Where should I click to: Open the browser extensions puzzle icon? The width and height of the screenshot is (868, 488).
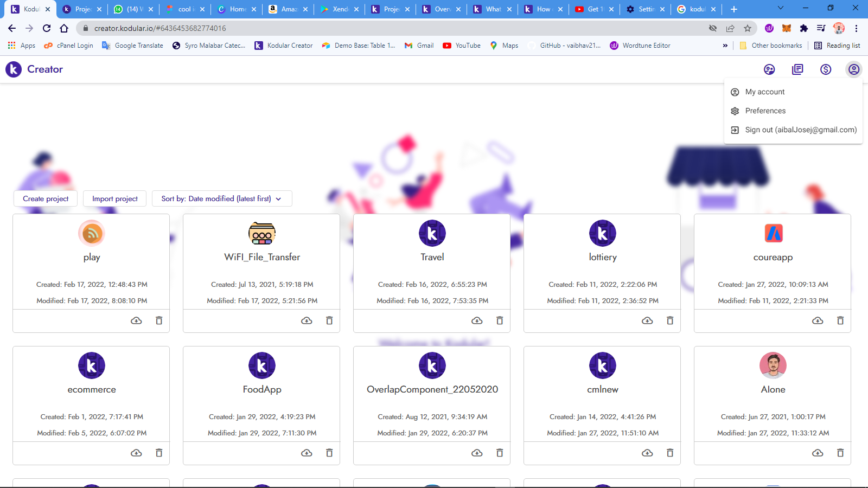[804, 28]
